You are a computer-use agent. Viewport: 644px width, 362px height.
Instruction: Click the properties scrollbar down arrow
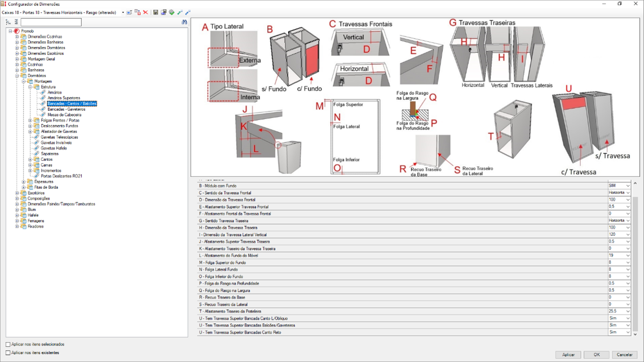tap(635, 334)
